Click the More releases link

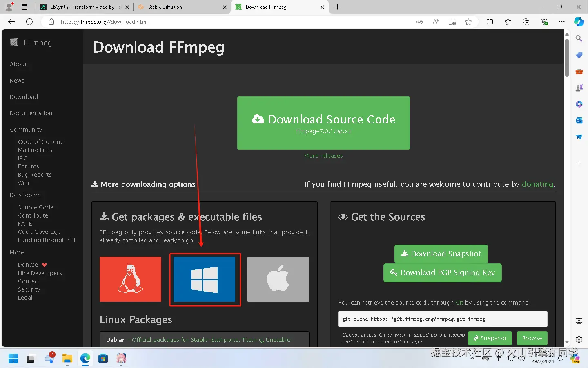[323, 156]
